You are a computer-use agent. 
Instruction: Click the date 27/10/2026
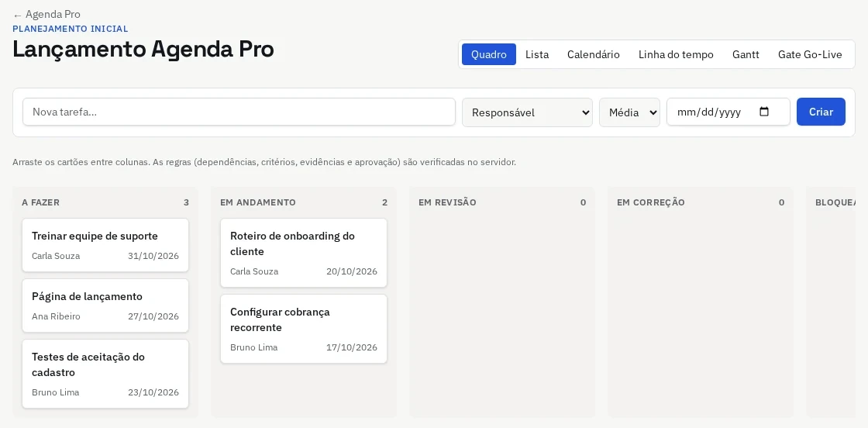[153, 316]
